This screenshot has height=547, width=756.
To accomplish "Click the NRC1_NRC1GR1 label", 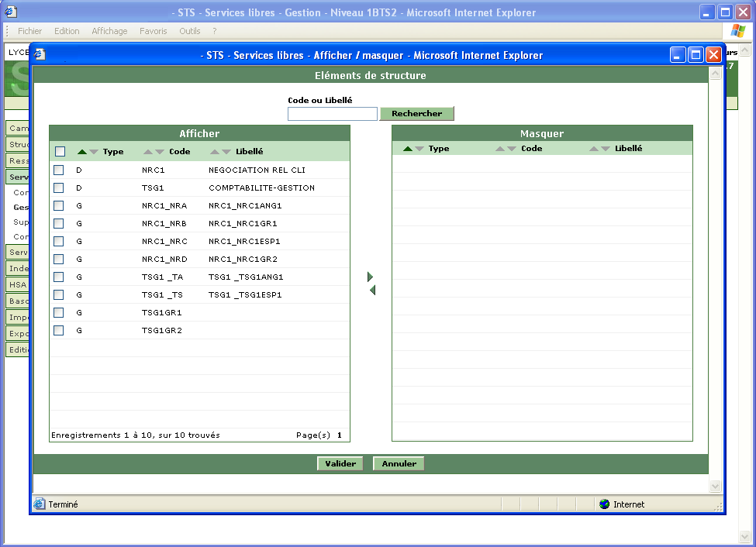I will (x=243, y=223).
